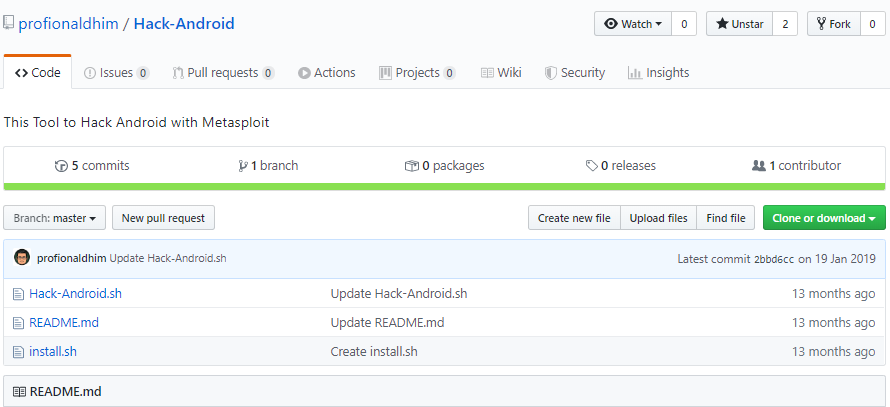
Task: Open stargazers count 2
Action: pos(786,24)
